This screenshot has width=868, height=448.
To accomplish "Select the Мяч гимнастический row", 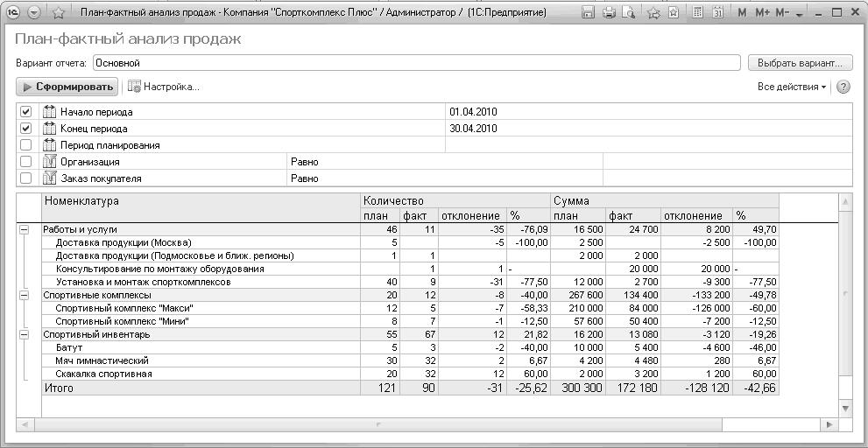I will [410, 360].
